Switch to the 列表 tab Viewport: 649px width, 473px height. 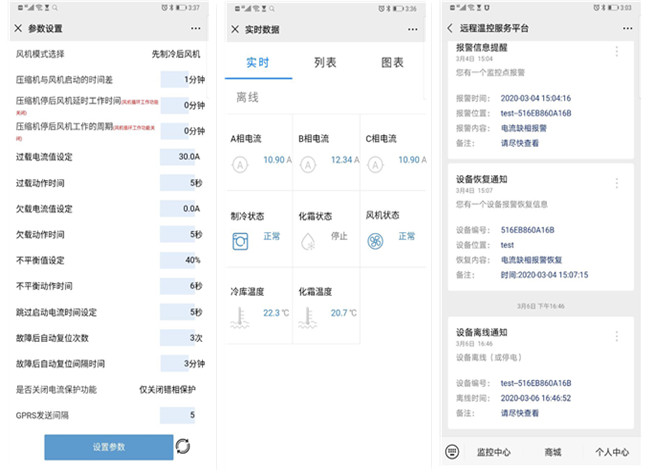click(x=325, y=62)
